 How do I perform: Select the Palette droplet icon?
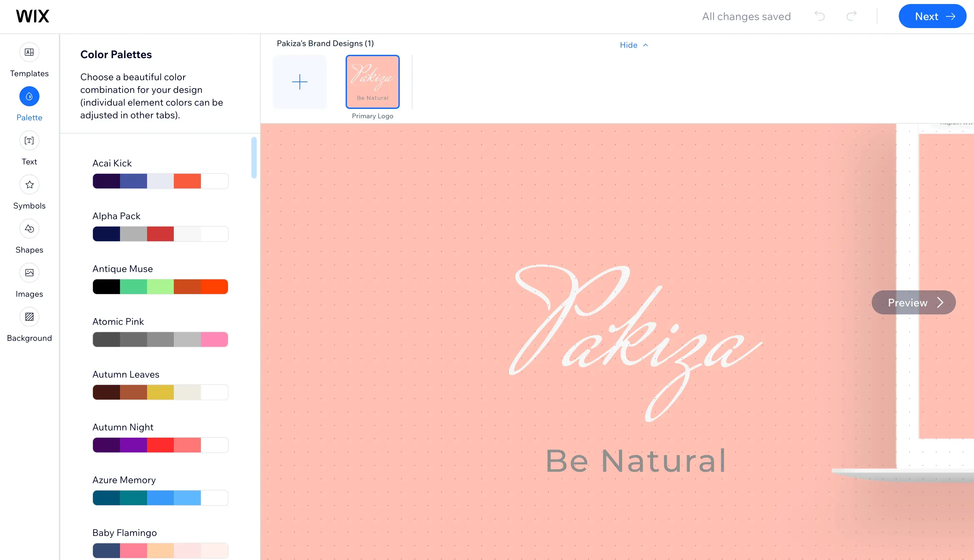pos(29,97)
